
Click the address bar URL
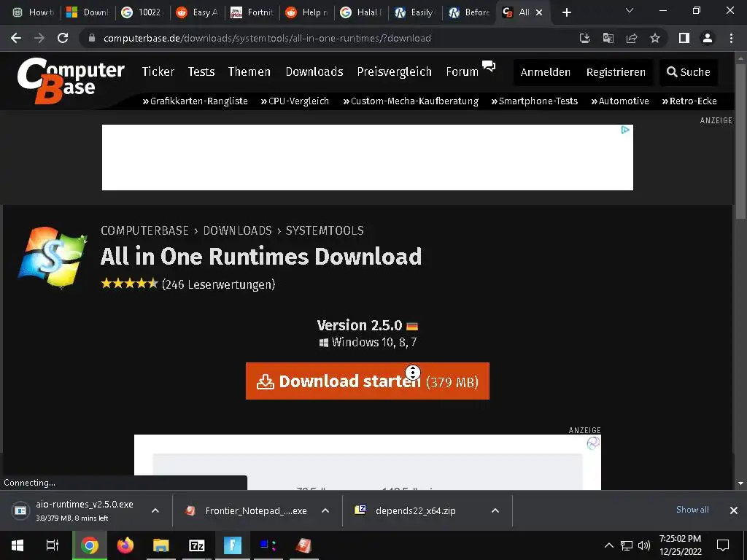click(x=267, y=38)
